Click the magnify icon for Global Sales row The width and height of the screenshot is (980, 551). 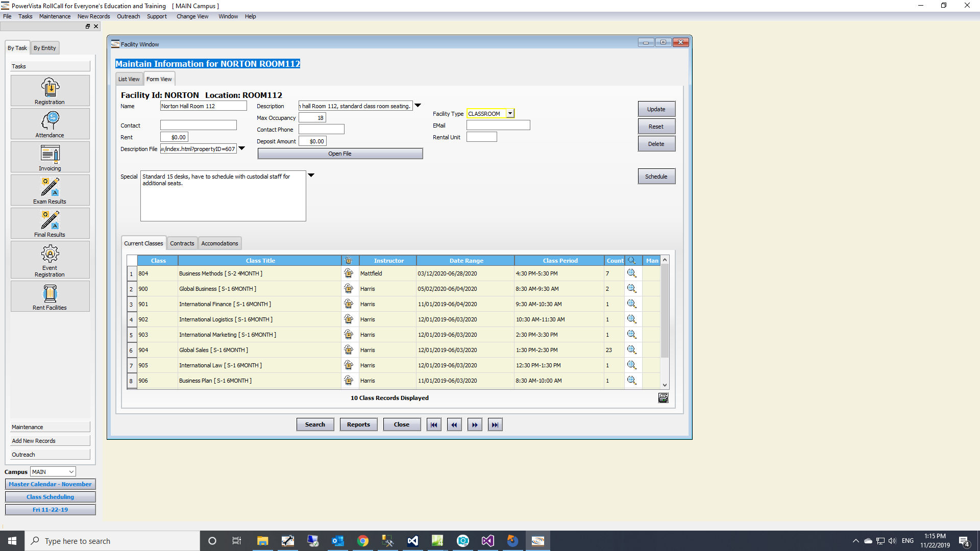click(x=631, y=349)
